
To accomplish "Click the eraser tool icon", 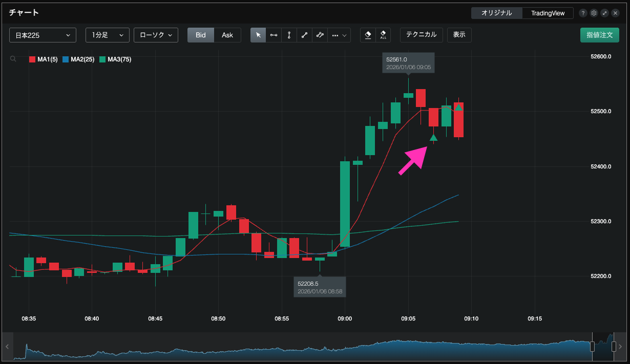I will coord(368,35).
